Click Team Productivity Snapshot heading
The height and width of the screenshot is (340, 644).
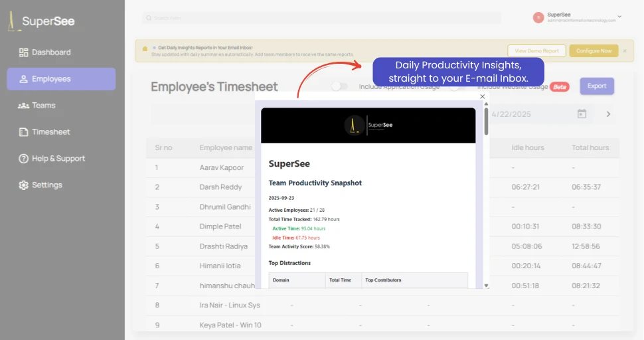click(315, 183)
